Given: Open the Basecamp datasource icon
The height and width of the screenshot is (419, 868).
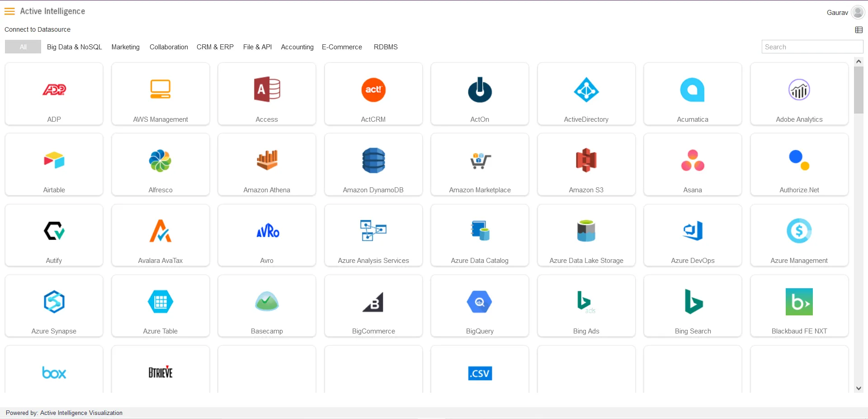Looking at the screenshot, I should (267, 301).
